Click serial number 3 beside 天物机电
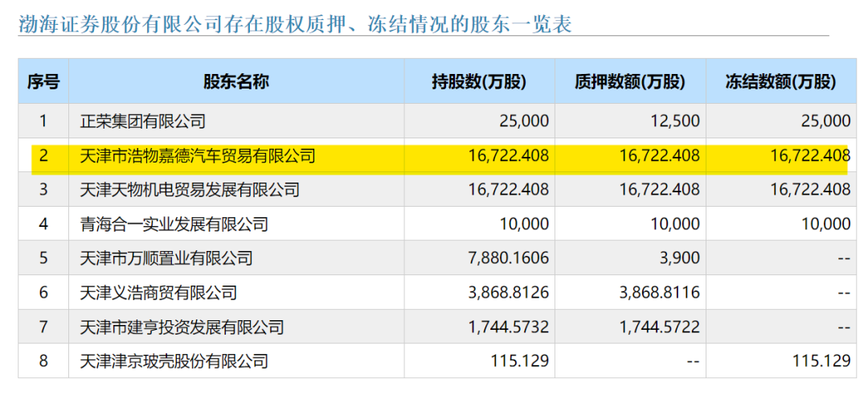 (x=43, y=190)
